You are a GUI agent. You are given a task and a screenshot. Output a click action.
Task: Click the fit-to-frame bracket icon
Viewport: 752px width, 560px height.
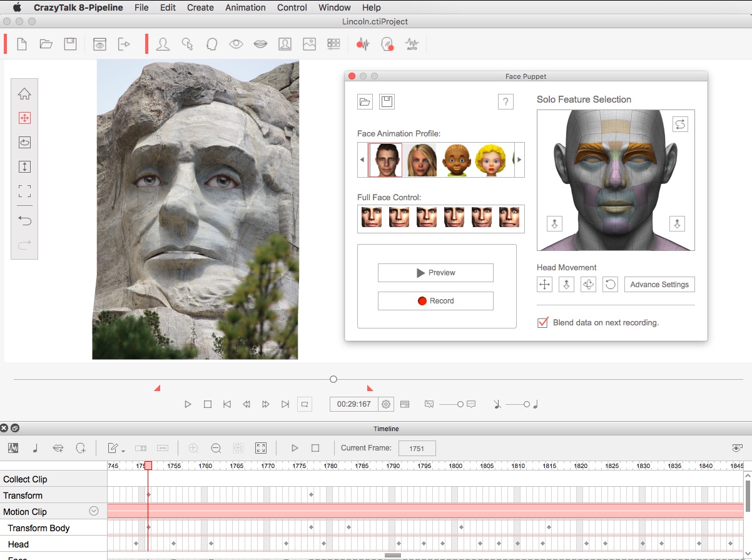(24, 191)
